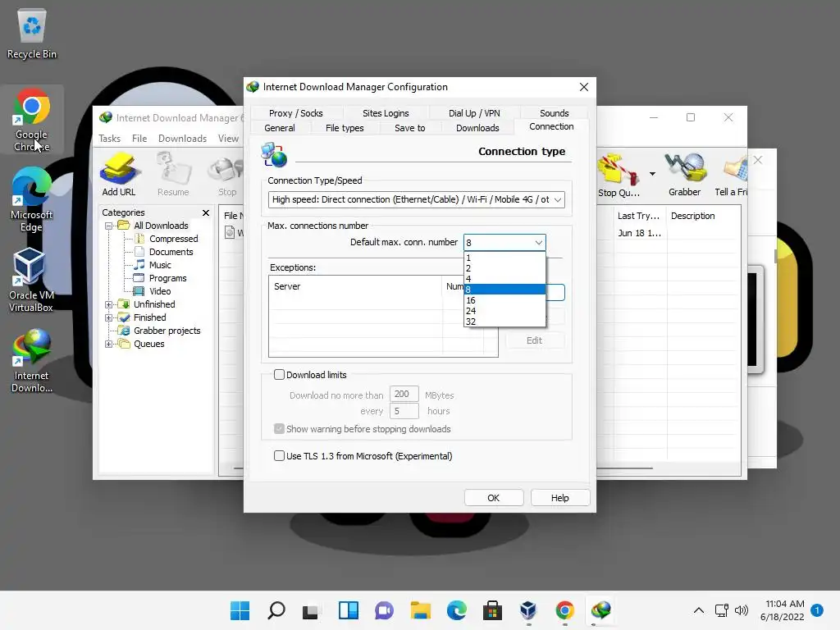The image size is (840, 630).
Task: Toggle Show warning before stopping downloads
Action: coord(279,428)
